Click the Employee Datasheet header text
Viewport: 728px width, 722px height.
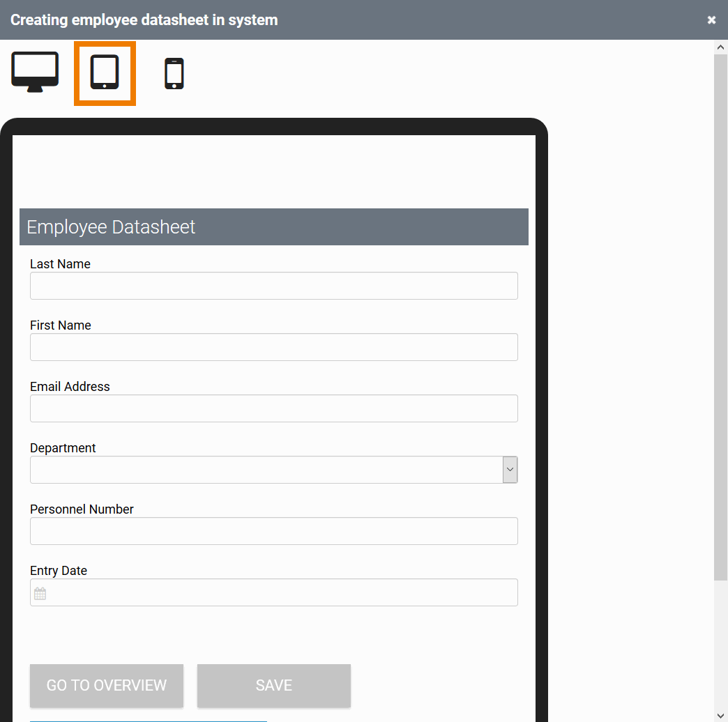[111, 227]
